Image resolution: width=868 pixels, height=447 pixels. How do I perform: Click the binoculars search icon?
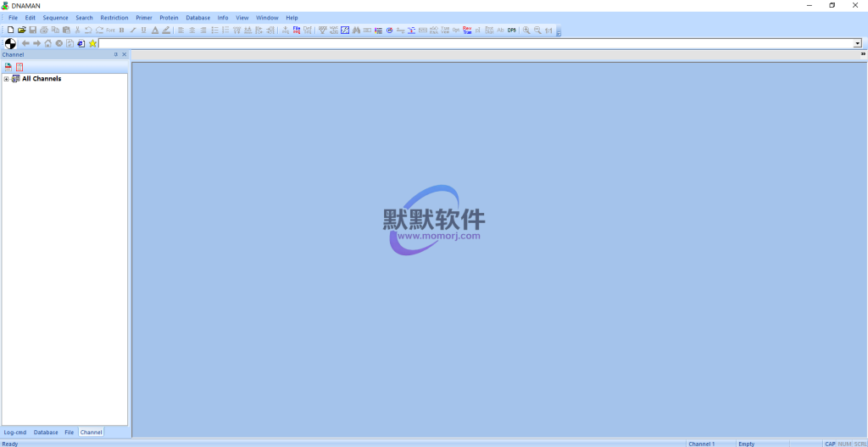click(x=356, y=30)
